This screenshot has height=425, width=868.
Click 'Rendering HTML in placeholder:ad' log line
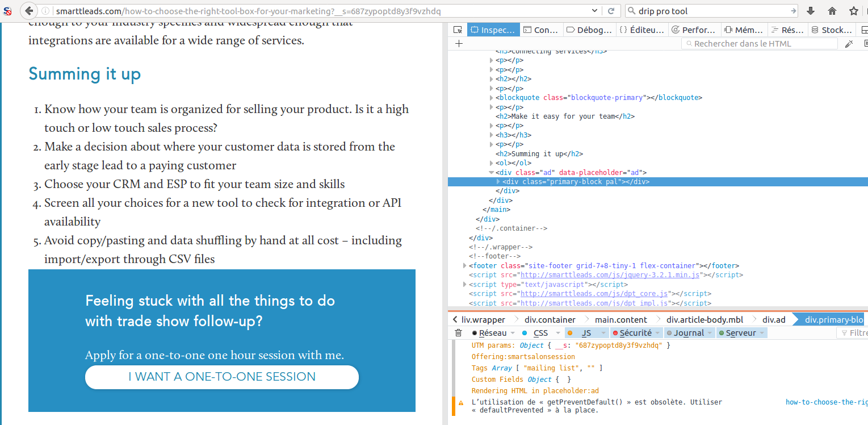coord(535,391)
